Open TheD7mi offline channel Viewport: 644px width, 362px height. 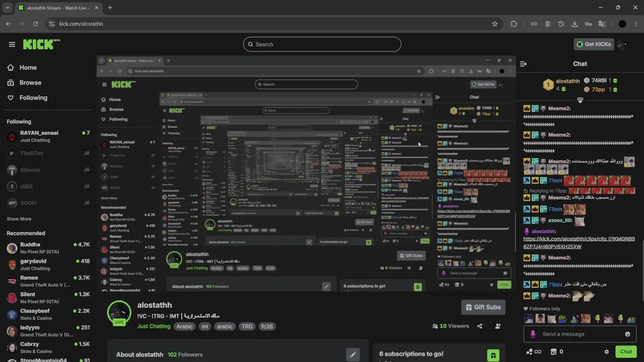48,153
